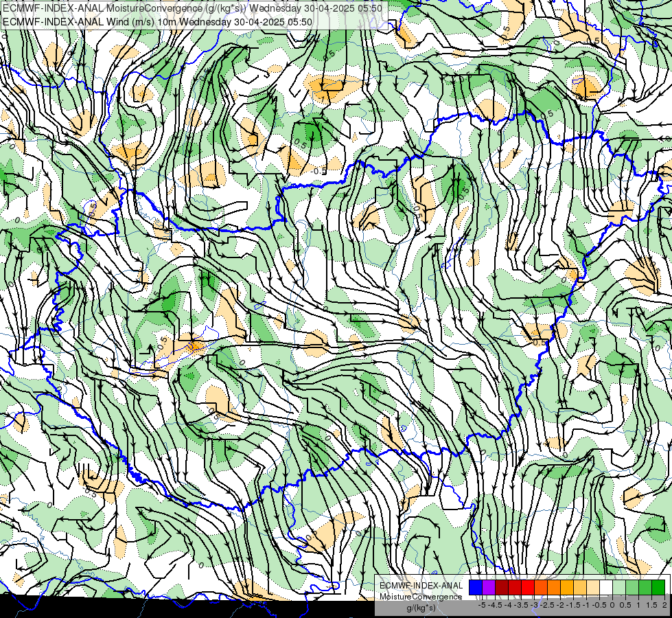Click the '-1.5' legend scale value

(573, 605)
